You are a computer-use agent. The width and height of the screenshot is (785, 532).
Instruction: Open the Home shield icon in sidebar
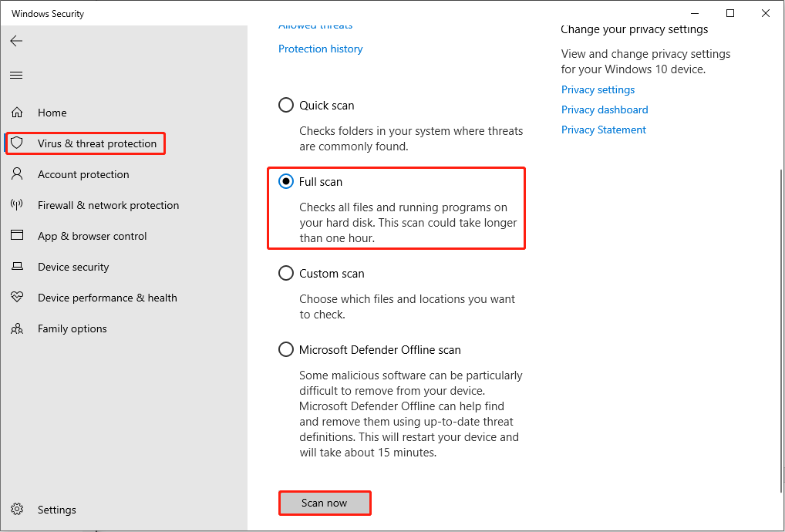[x=17, y=113]
